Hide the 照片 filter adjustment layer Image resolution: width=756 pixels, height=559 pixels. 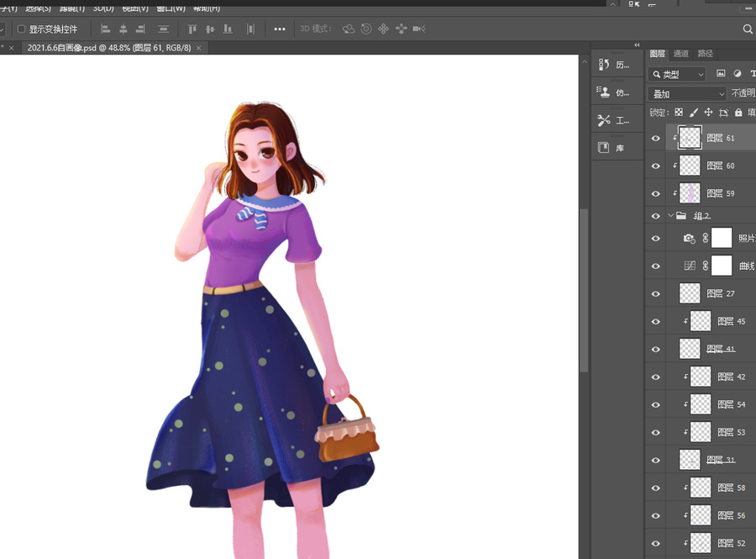coord(656,238)
